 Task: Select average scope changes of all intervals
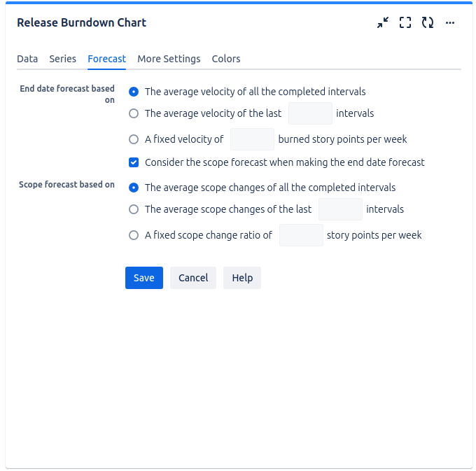pos(134,188)
